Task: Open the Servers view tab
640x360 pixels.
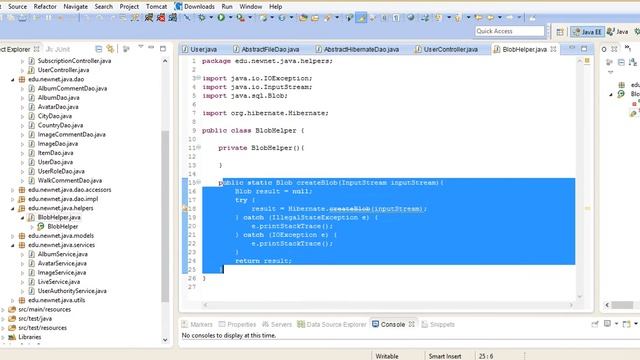Action: 277,324
